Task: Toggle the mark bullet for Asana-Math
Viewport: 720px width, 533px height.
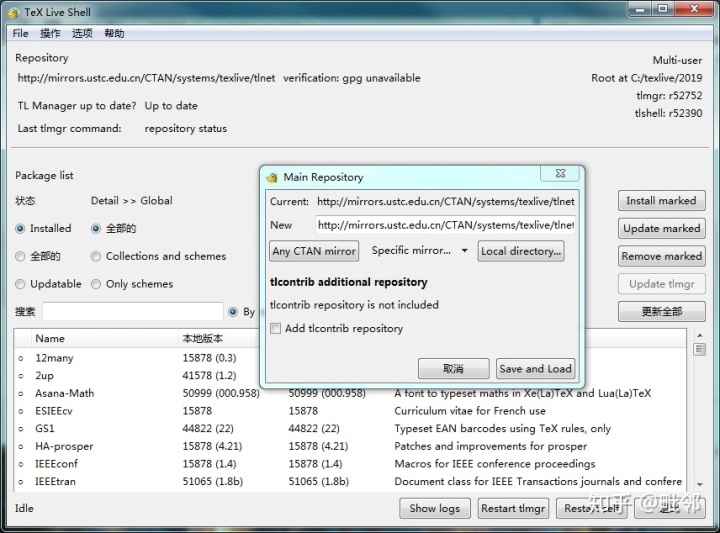Action: point(21,394)
